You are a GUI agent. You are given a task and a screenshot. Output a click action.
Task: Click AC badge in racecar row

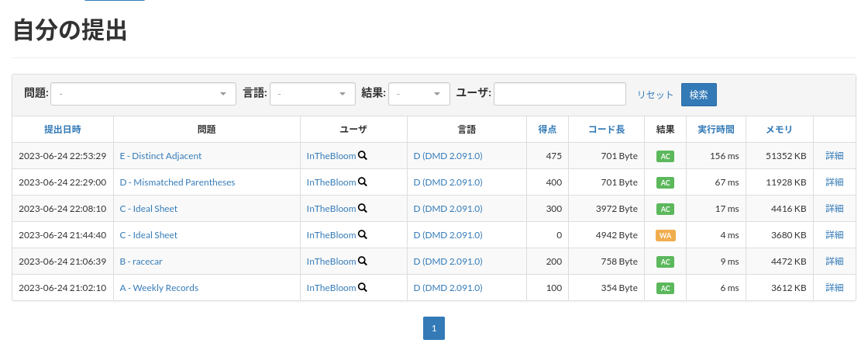pyautogui.click(x=666, y=262)
